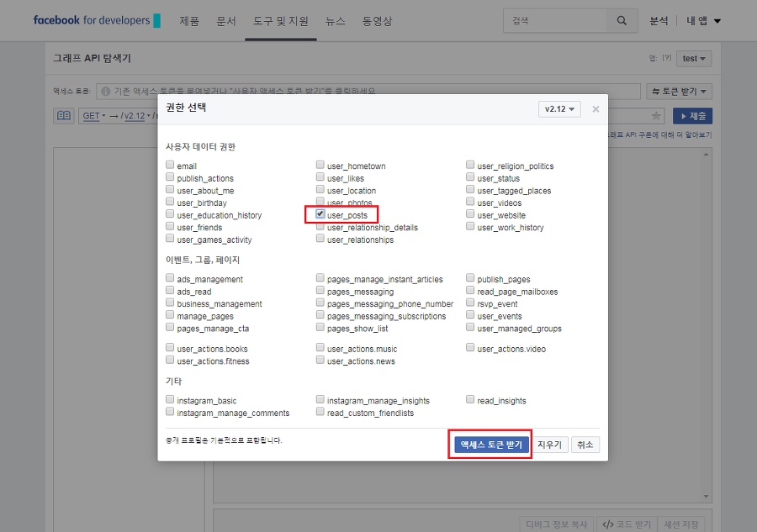Select the manage_pages checkbox

point(170,315)
